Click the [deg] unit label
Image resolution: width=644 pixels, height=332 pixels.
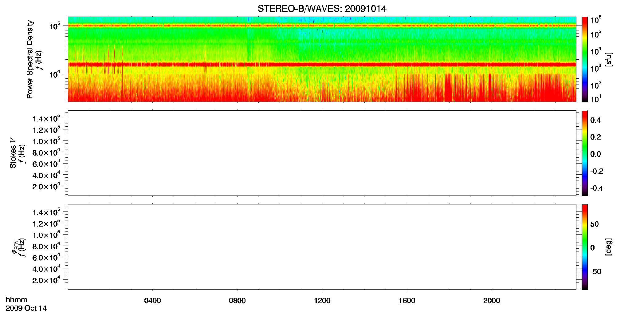tap(609, 247)
